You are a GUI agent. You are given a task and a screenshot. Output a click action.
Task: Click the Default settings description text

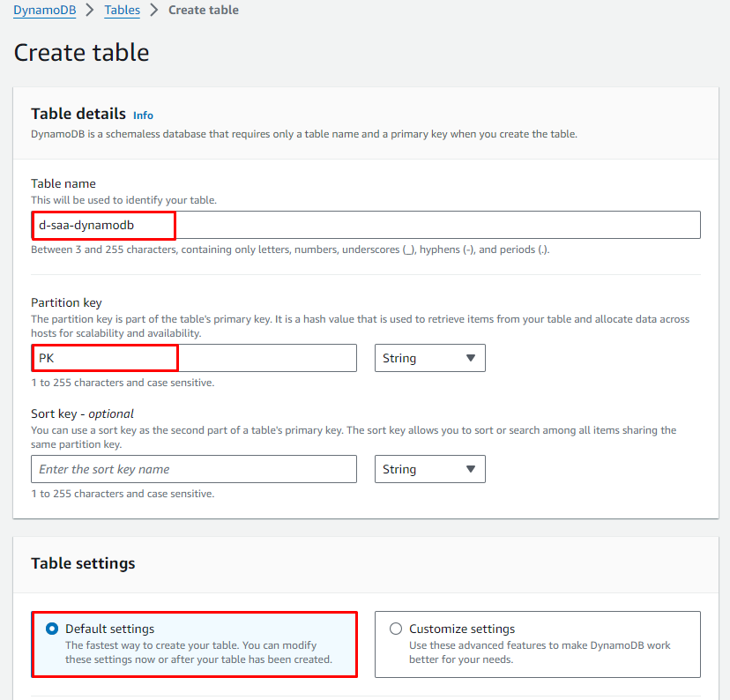point(198,652)
